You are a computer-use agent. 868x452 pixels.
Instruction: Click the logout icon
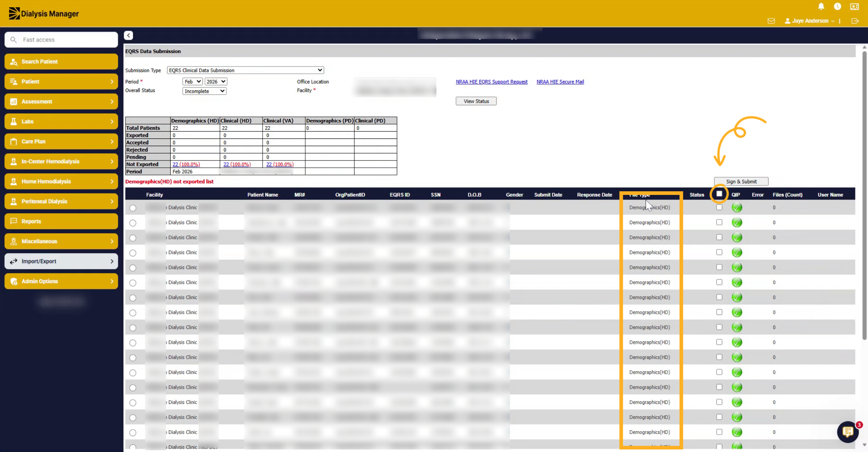click(x=855, y=21)
